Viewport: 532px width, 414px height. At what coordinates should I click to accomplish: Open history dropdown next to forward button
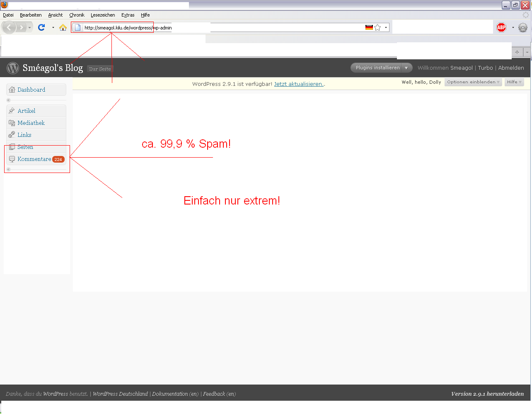[29, 27]
